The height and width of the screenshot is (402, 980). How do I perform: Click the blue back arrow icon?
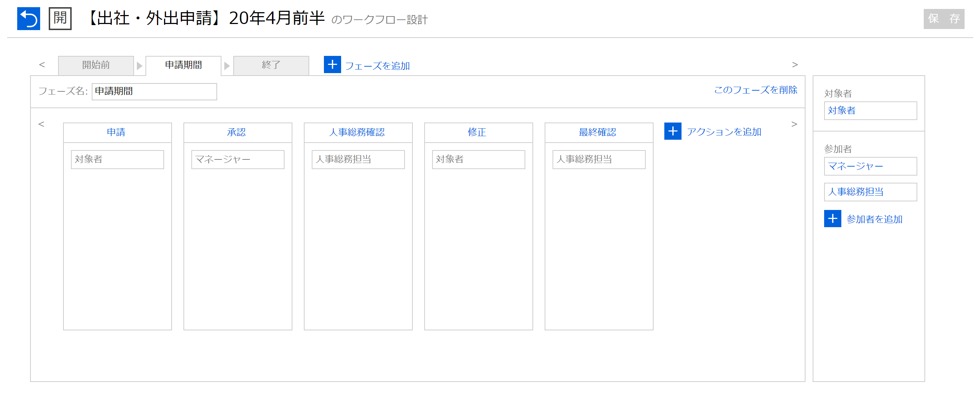click(x=29, y=18)
